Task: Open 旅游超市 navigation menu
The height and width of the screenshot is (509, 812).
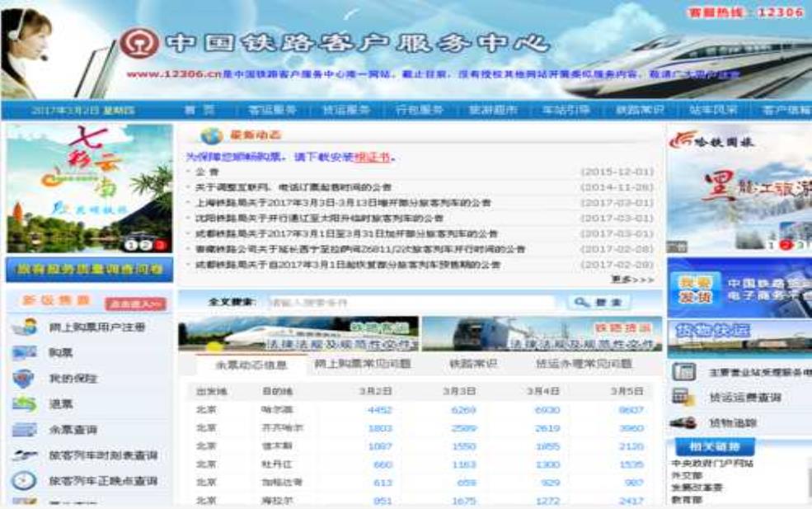Action: 493,110
